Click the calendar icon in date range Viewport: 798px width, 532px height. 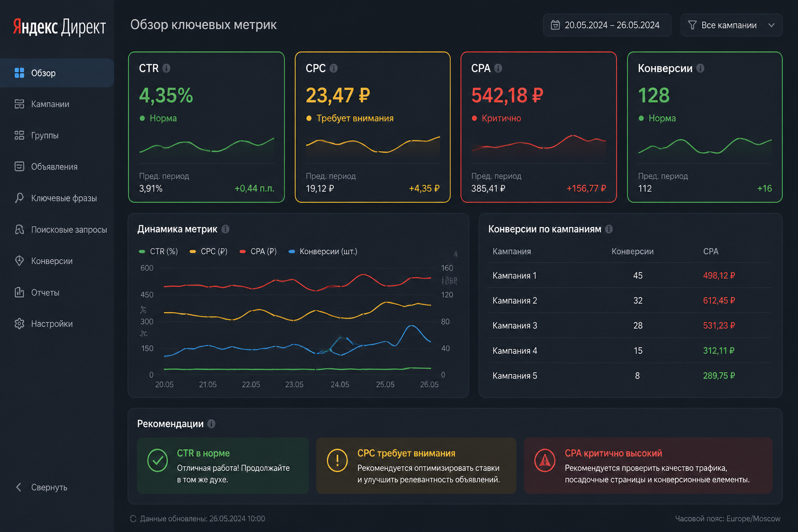pyautogui.click(x=555, y=25)
